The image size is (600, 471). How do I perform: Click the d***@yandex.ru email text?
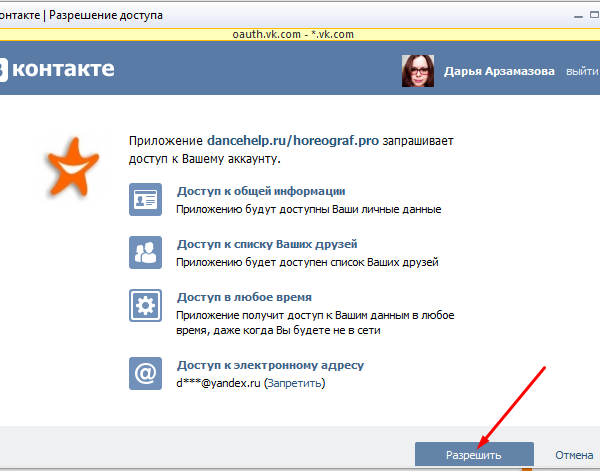[x=218, y=383]
